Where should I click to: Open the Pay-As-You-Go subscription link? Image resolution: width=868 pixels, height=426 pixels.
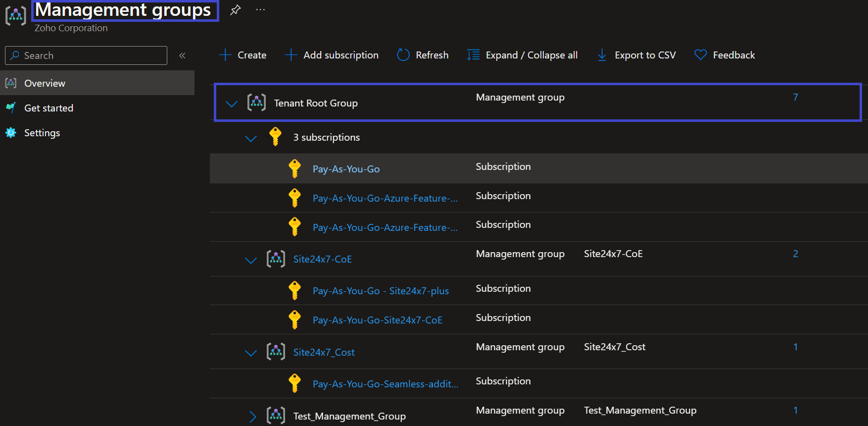pos(346,169)
